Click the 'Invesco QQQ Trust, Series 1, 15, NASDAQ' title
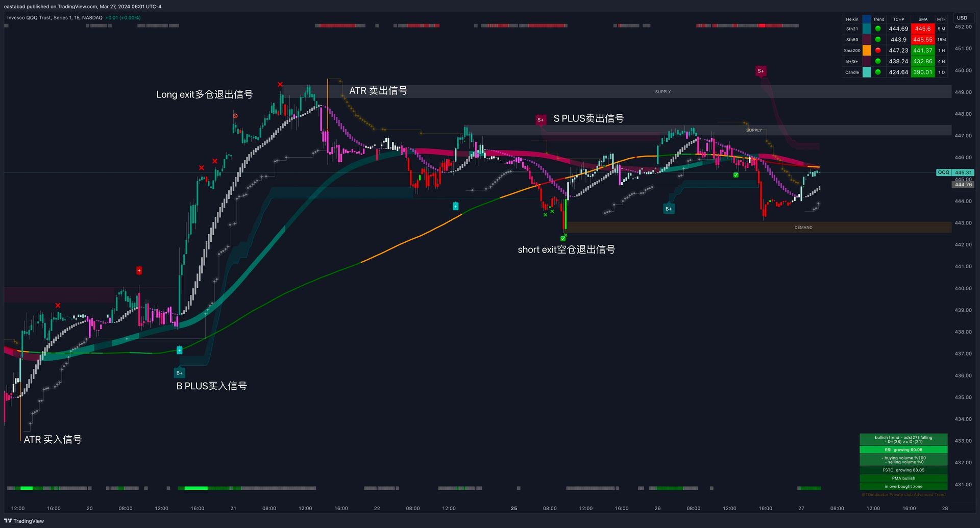This screenshot has width=980, height=528. 55,17
